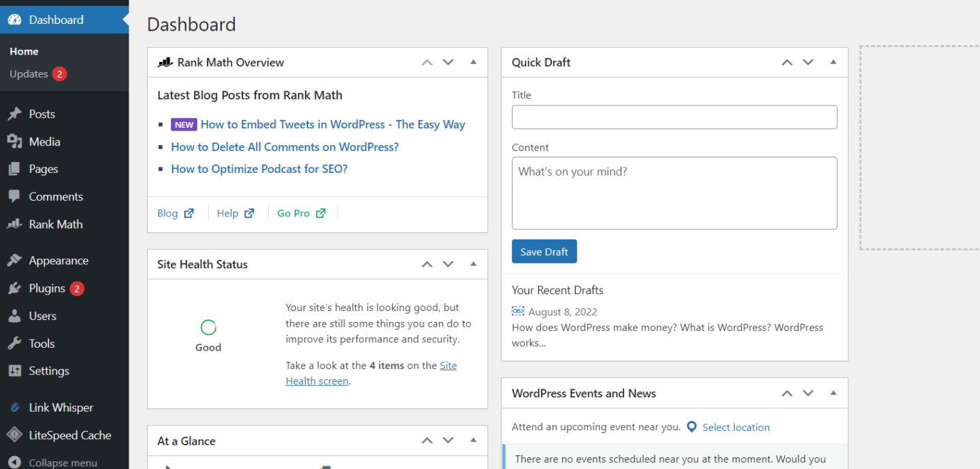Click the Pages icon in sidebar
980x469 pixels.
pos(14,169)
